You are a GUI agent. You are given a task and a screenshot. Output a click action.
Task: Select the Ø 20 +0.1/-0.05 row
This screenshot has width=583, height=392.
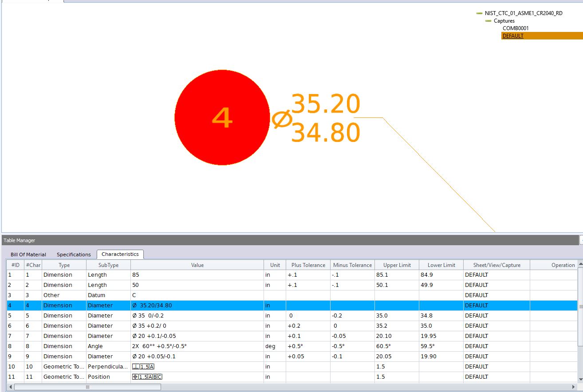coord(292,336)
